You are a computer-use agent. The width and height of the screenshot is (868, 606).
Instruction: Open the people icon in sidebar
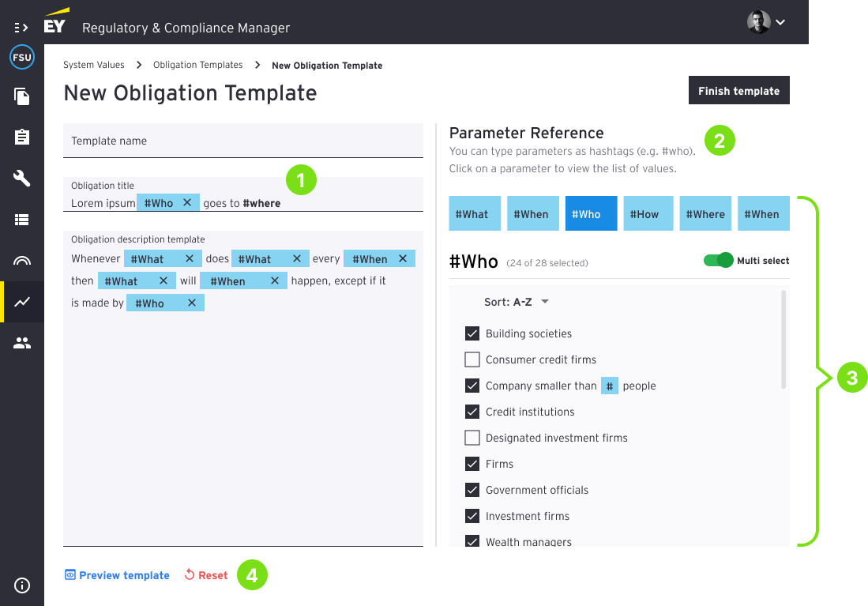pos(22,343)
